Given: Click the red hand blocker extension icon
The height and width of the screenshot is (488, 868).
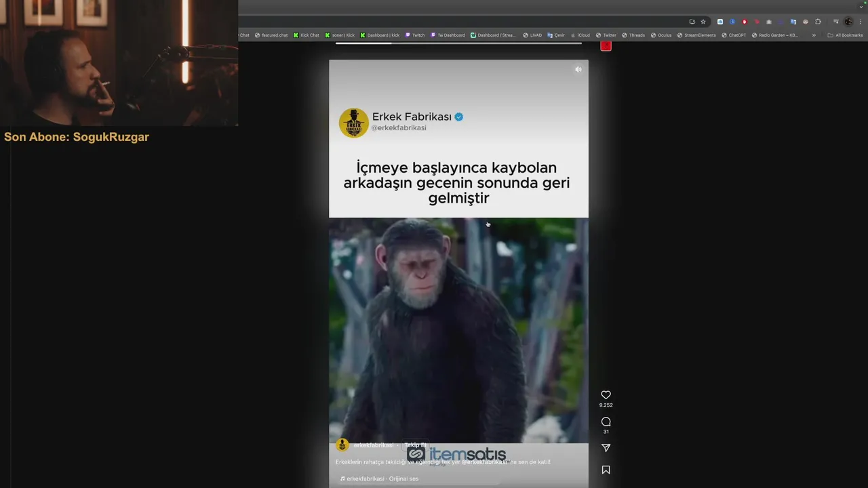Looking at the screenshot, I should [745, 22].
